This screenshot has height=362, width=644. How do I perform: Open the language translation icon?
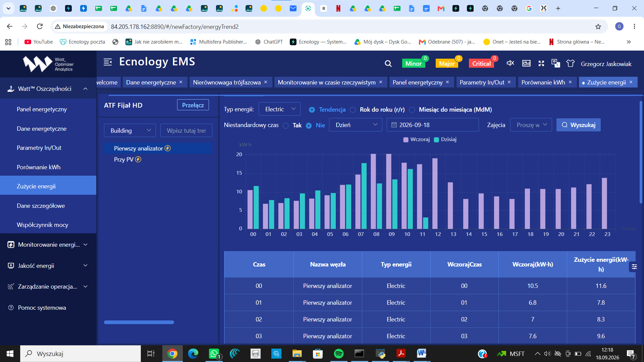[556, 63]
